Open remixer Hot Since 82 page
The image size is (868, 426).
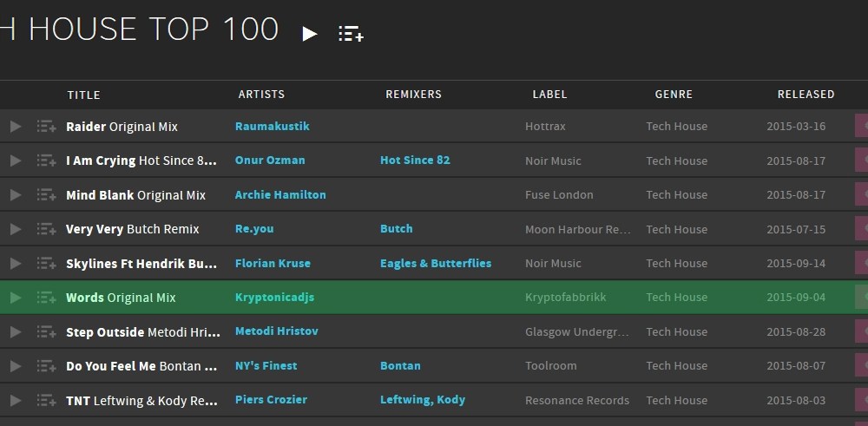[415, 161]
